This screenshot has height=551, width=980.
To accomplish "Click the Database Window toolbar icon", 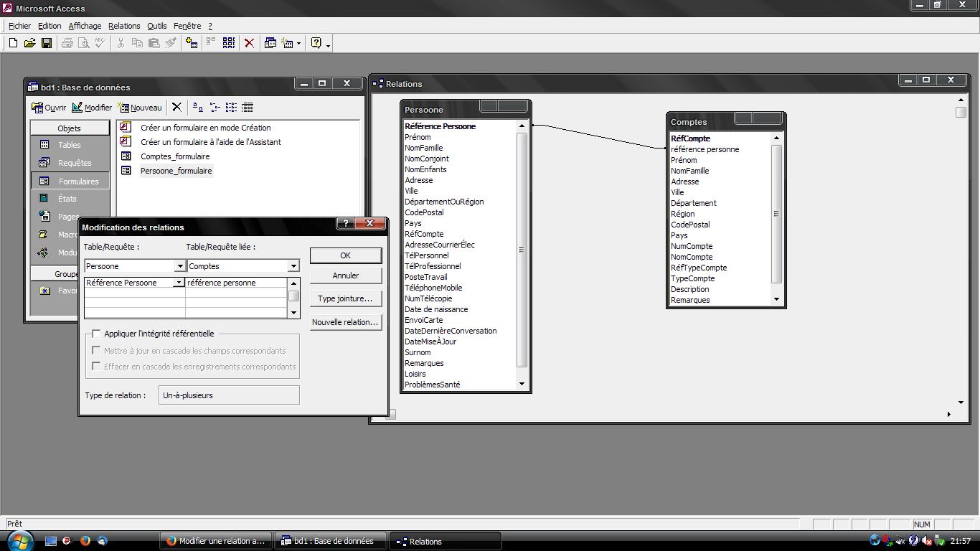I will tap(270, 43).
